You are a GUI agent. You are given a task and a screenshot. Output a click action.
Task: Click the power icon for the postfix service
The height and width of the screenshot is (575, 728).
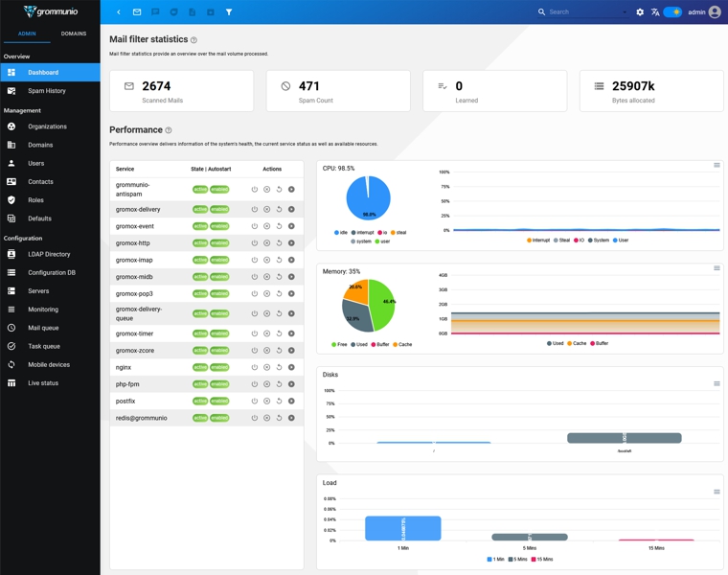click(x=255, y=402)
